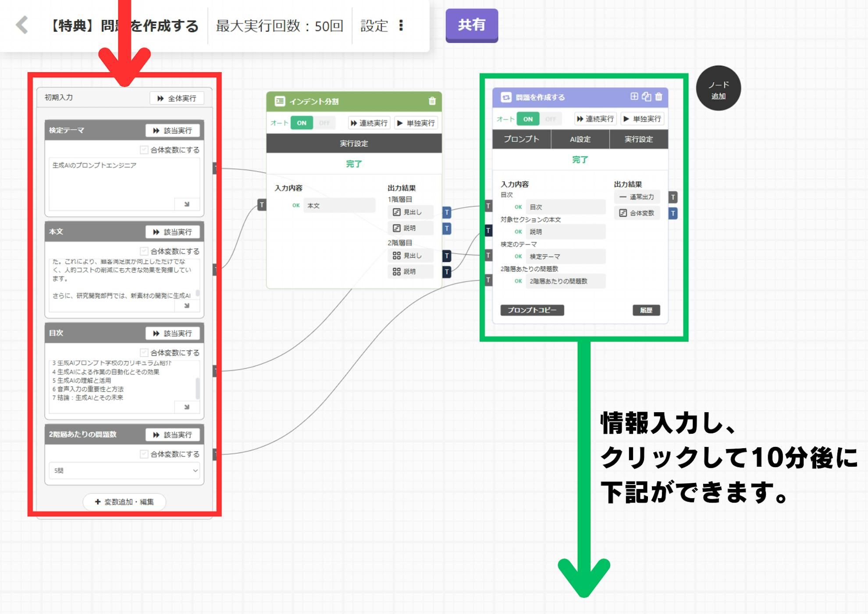Click the ノード追加 round button
This screenshot has height=614, width=868.
pyautogui.click(x=718, y=89)
